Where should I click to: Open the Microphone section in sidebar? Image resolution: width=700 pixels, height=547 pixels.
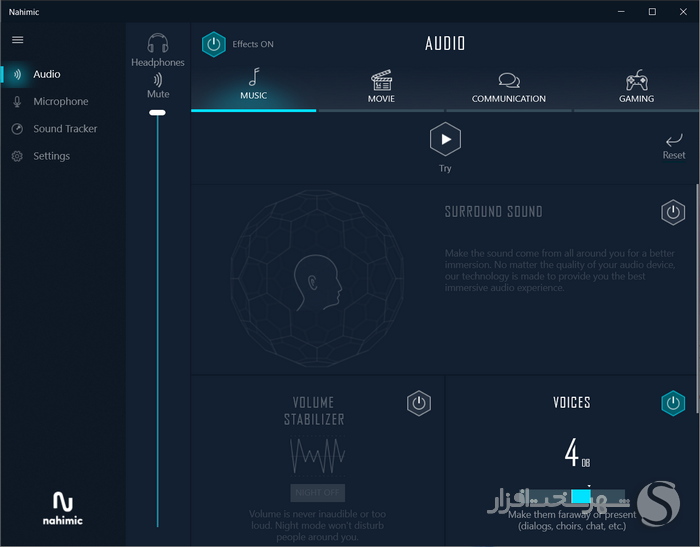[x=61, y=102]
